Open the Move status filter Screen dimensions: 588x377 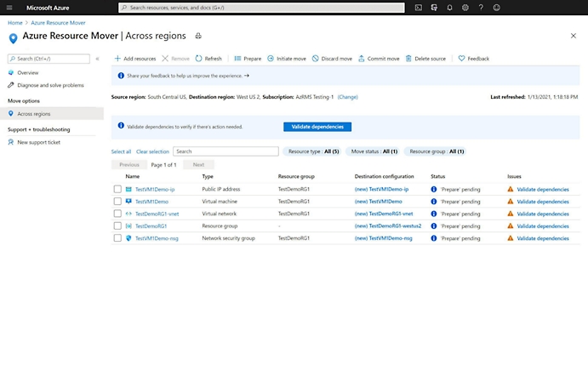[373, 151]
